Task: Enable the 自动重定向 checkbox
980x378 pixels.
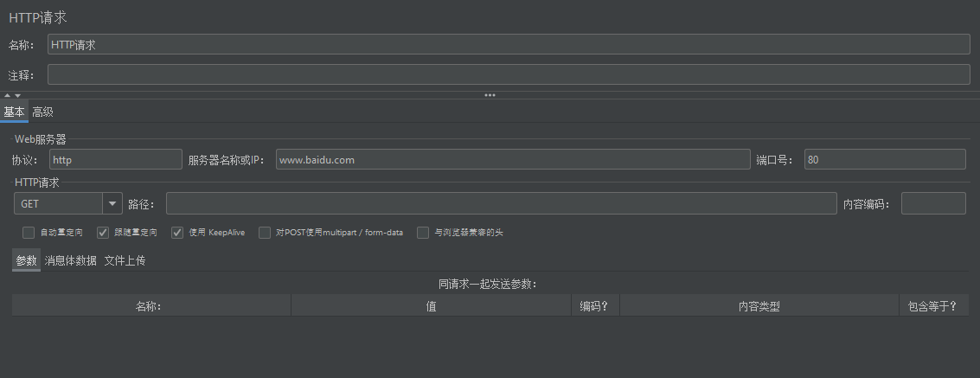Action: click(x=29, y=233)
